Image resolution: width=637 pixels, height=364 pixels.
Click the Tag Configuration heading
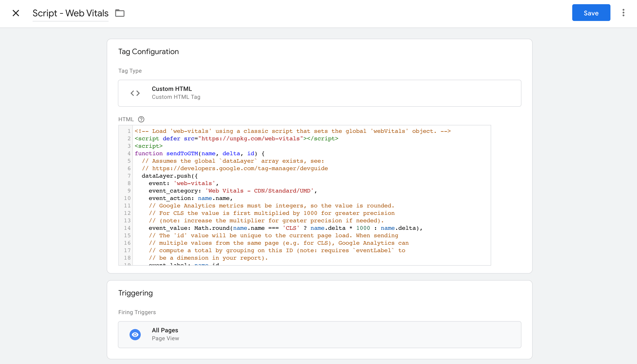pos(148,52)
